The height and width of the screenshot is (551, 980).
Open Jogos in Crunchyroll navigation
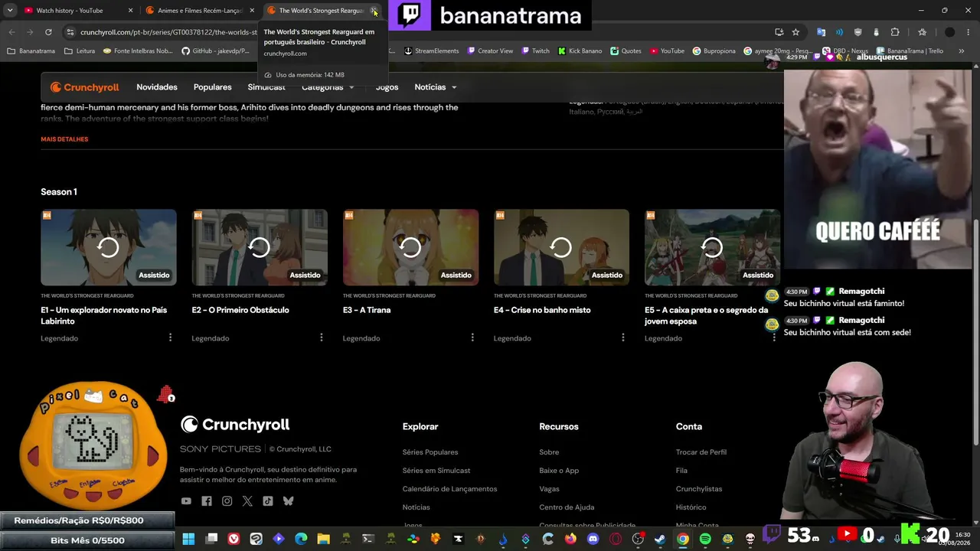(387, 87)
